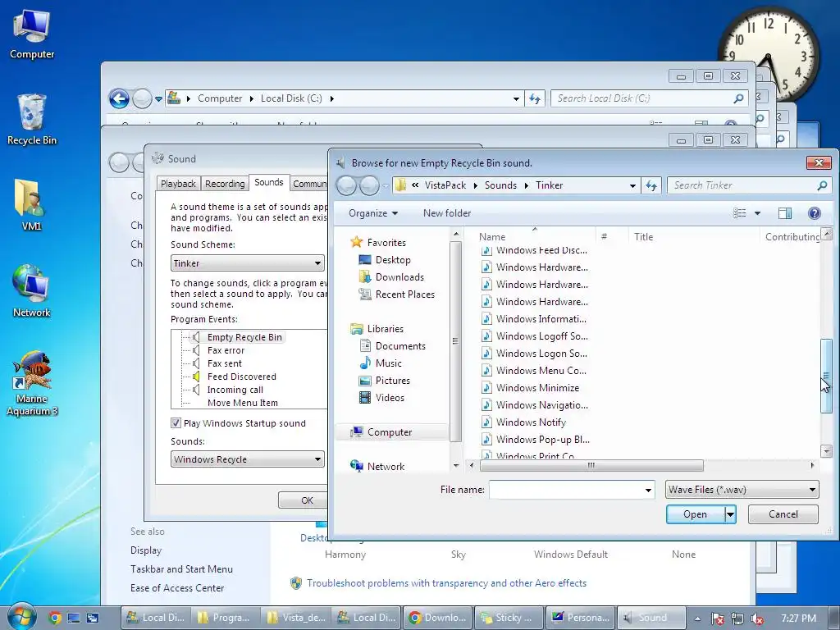Click the navigation pane scrollbar thumb
The image size is (840, 630).
455,341
